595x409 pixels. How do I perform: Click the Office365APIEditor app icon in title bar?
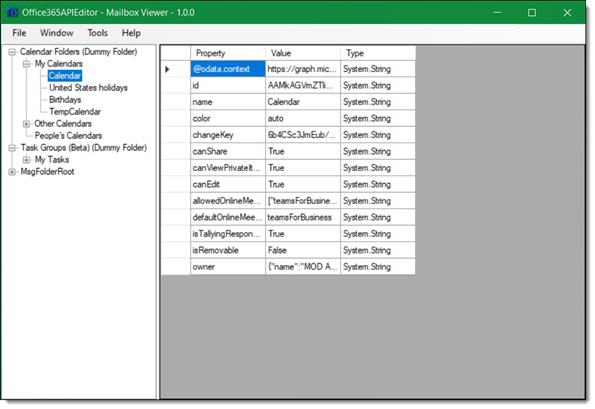(x=13, y=13)
